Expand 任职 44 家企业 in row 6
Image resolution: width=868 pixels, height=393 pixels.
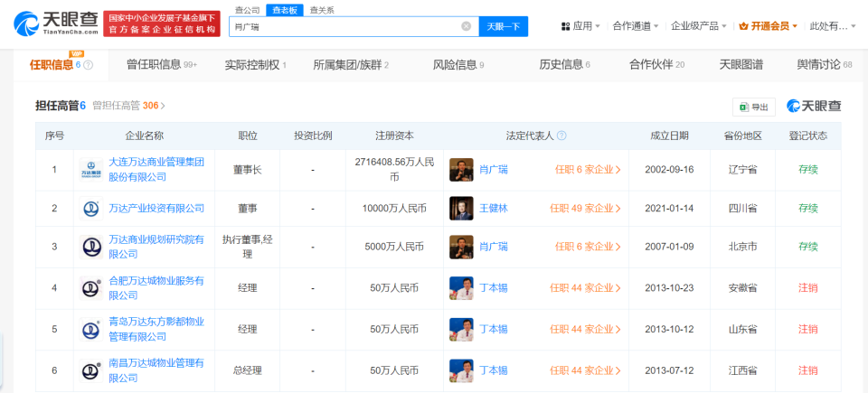(x=586, y=370)
